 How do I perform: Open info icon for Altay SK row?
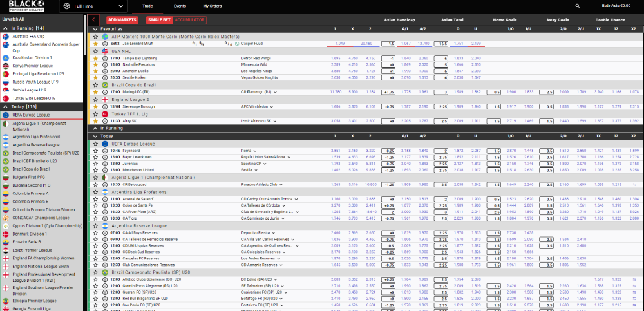pos(105,121)
